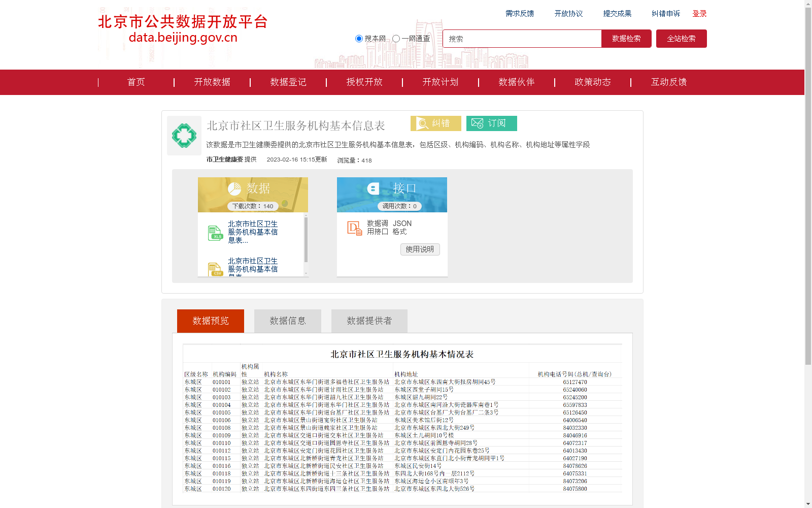Focus the 搜索 search input field
Image resolution: width=812 pixels, height=508 pixels.
click(x=522, y=39)
